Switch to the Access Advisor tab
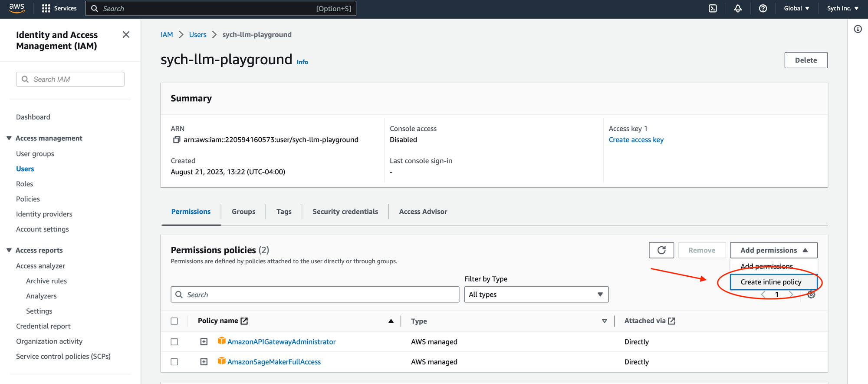This screenshot has width=868, height=384. pos(423,212)
